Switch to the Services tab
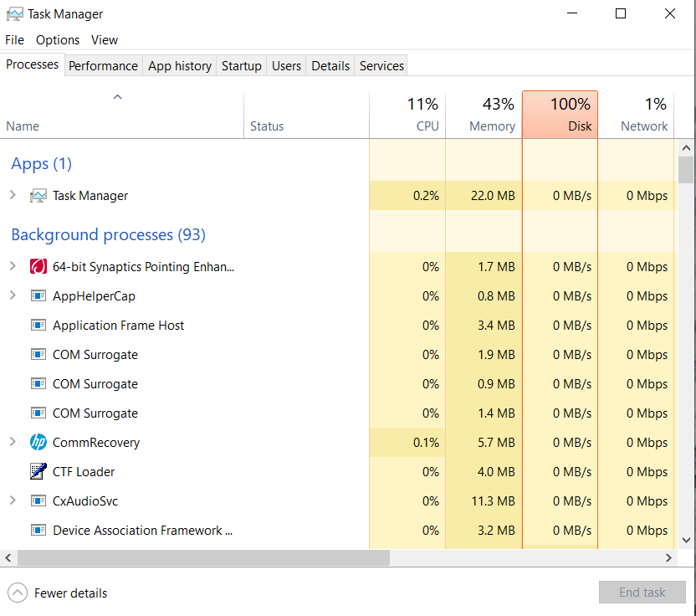696x616 pixels. point(381,66)
